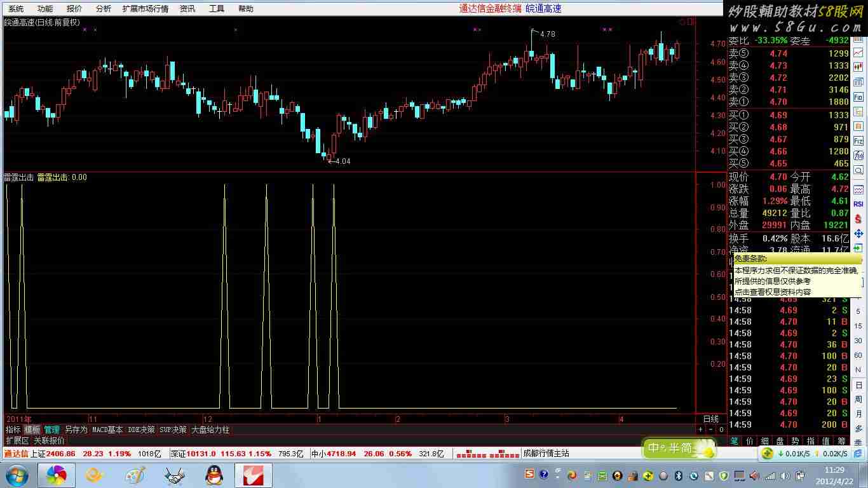
Task: Click the Fin icon in right toolbar
Action: click(858, 97)
